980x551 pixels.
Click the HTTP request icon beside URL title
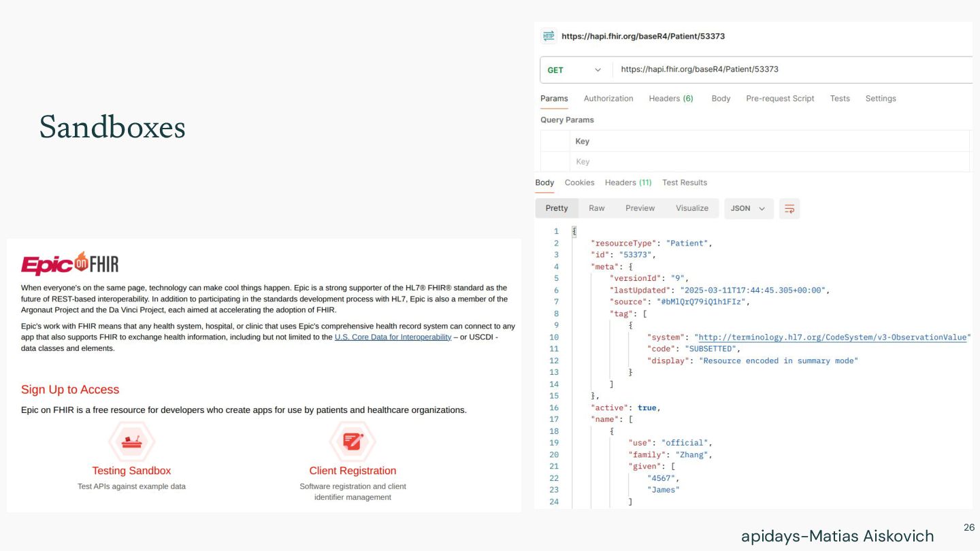coord(548,36)
